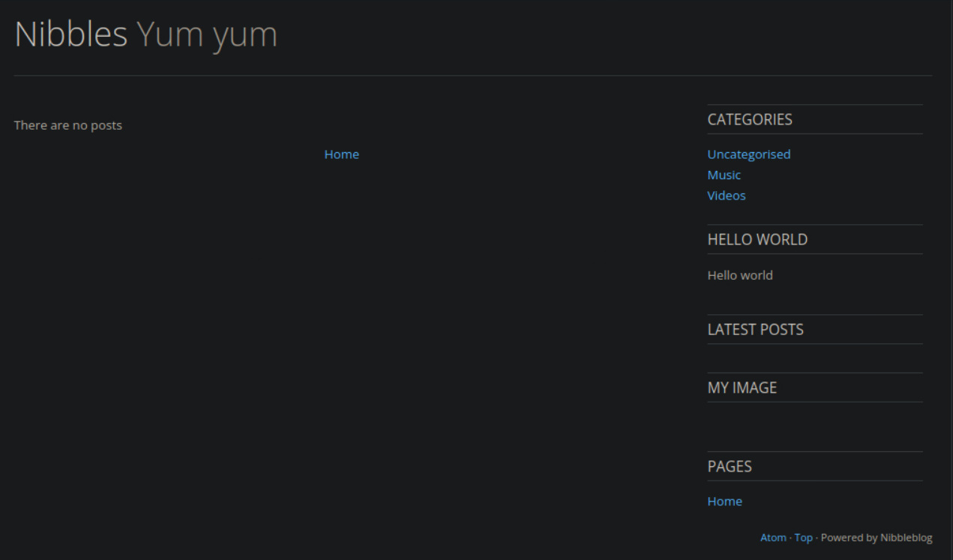Go to Home under the Pages section

tap(724, 502)
